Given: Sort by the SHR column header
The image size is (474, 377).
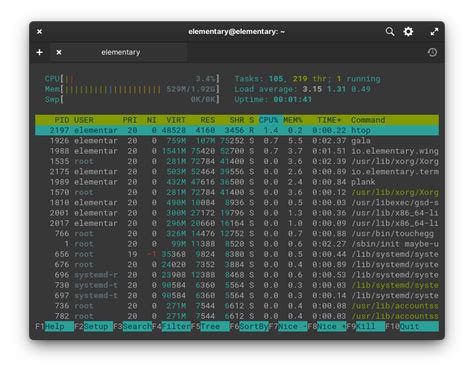Looking at the screenshot, I should (237, 120).
